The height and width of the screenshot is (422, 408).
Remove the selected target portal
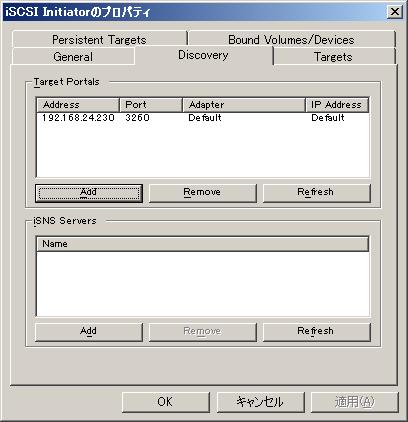[203, 193]
